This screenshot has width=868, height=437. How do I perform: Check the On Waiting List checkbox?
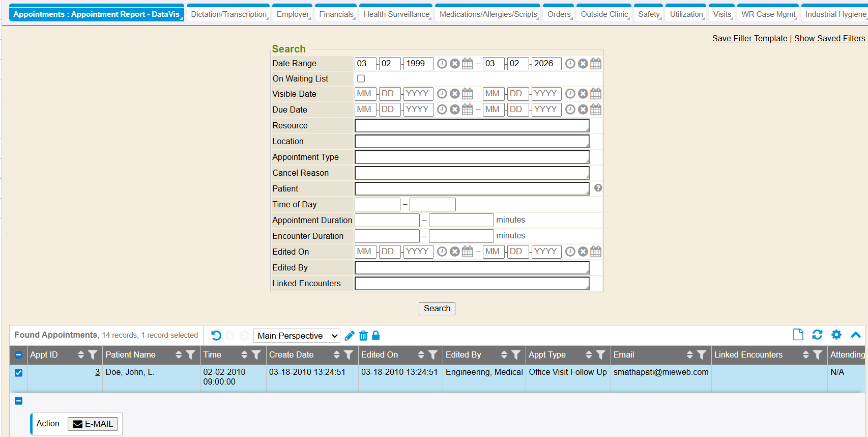point(361,78)
